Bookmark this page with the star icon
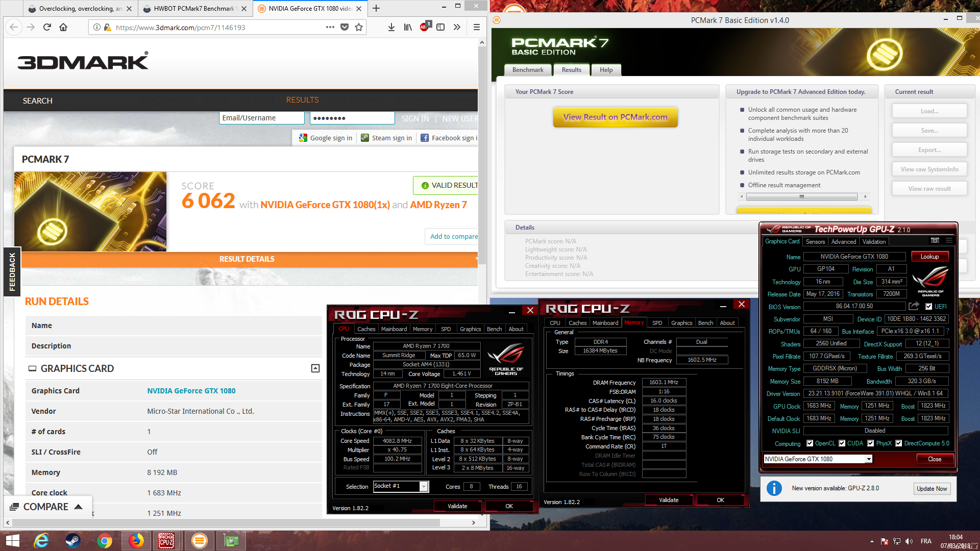This screenshot has height=551, width=980. (359, 27)
